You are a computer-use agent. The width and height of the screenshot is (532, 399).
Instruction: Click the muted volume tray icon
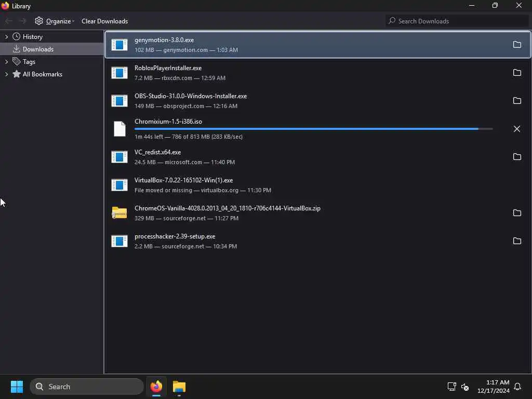pos(465,387)
